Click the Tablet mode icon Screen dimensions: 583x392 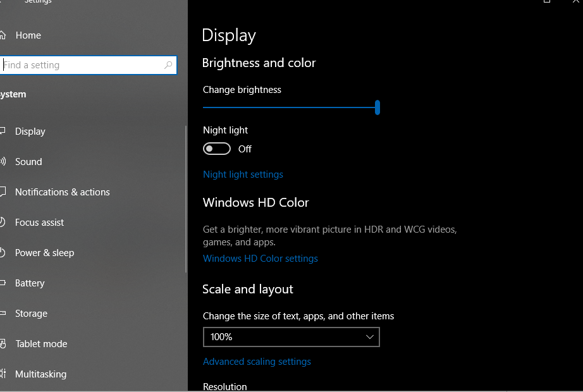click(x=3, y=344)
